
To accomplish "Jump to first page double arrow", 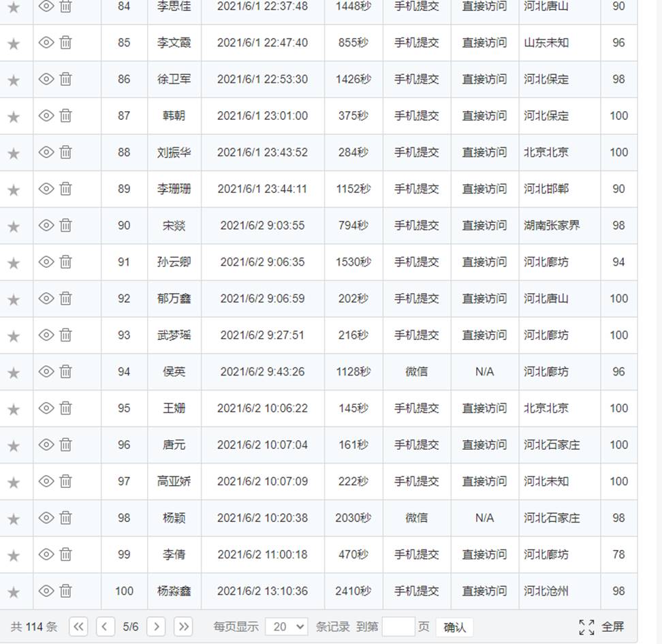I will coord(79,627).
